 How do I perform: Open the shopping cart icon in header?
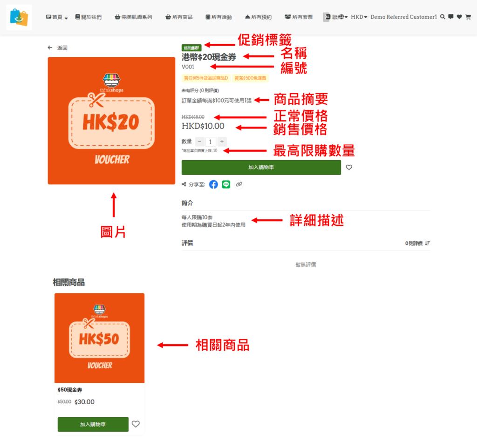(468, 17)
